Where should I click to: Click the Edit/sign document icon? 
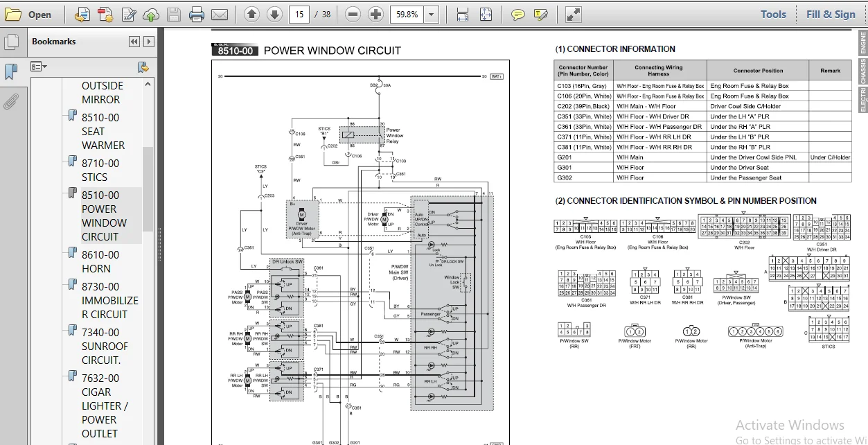[128, 14]
